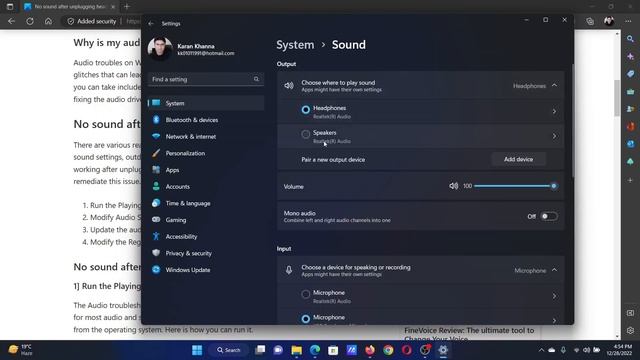Open a new browser tab

(127, 7)
